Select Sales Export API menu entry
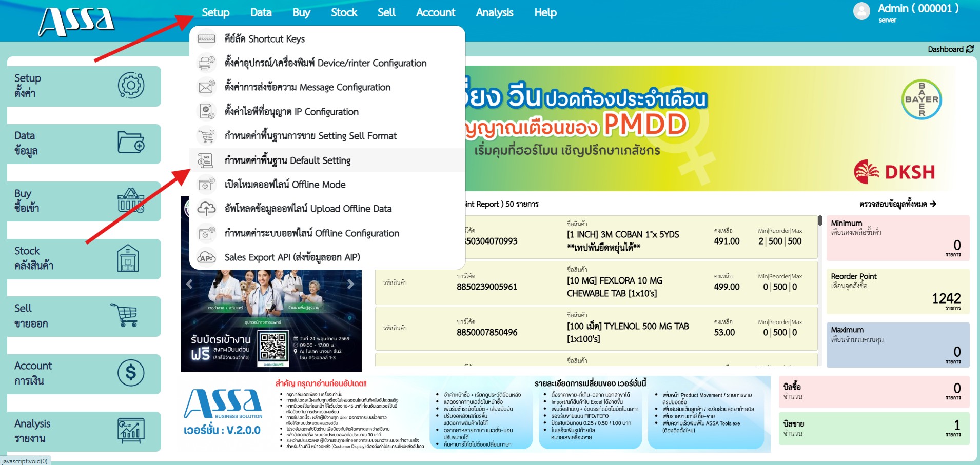The height and width of the screenshot is (465, 980). point(327,257)
